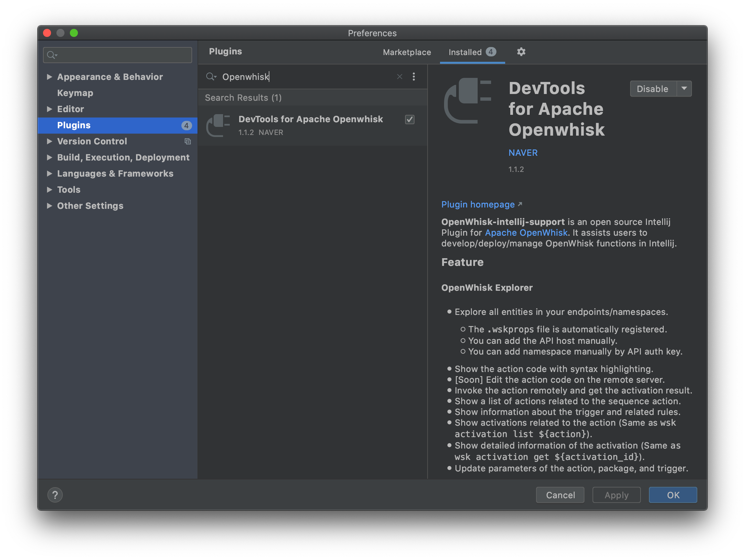Screen dimensions: 745x560
Task: Select Plugins in the preferences tree
Action: point(74,125)
